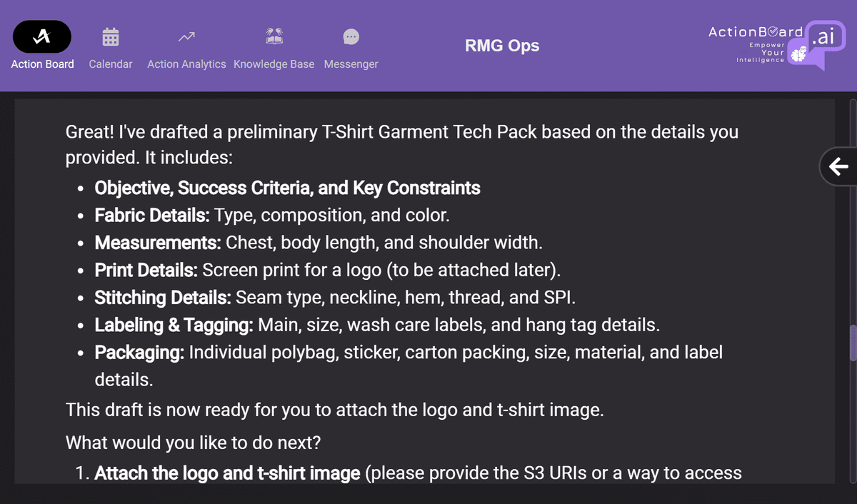
Task: Open the Calendar icon in the navbar
Action: tap(110, 36)
